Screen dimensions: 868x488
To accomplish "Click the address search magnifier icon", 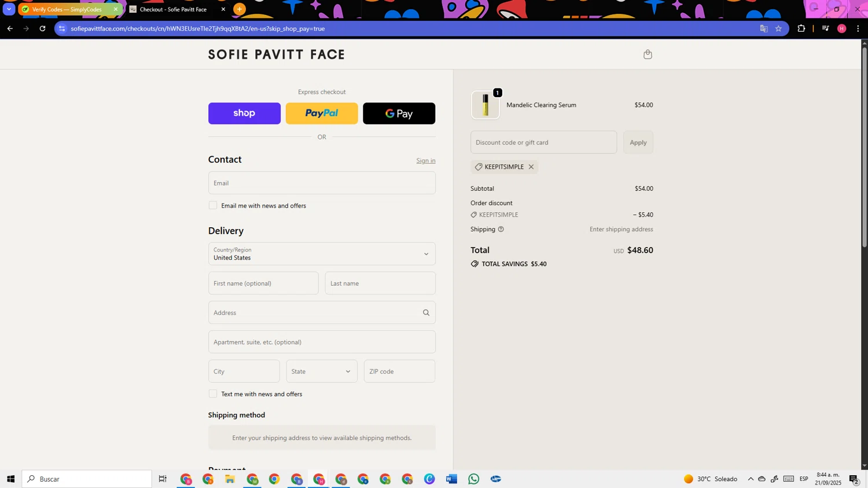I will pos(426,313).
